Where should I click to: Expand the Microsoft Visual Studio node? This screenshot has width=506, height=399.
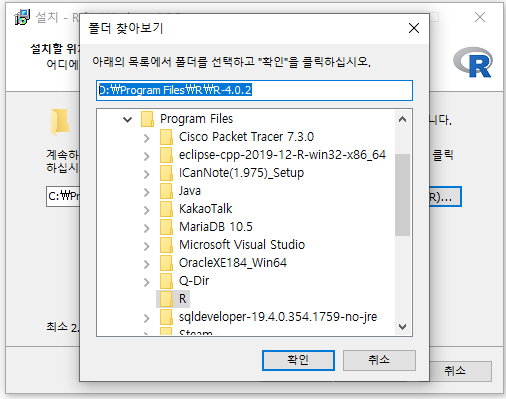coord(146,246)
